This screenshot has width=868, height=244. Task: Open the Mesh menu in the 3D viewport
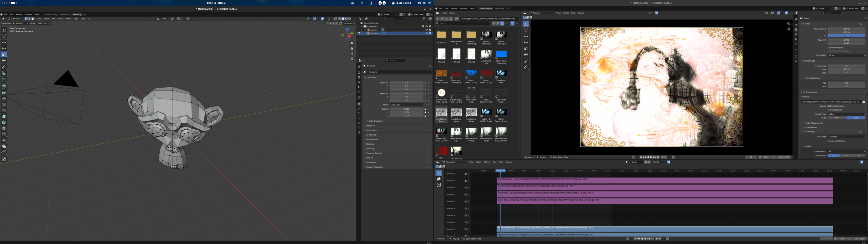point(60,19)
